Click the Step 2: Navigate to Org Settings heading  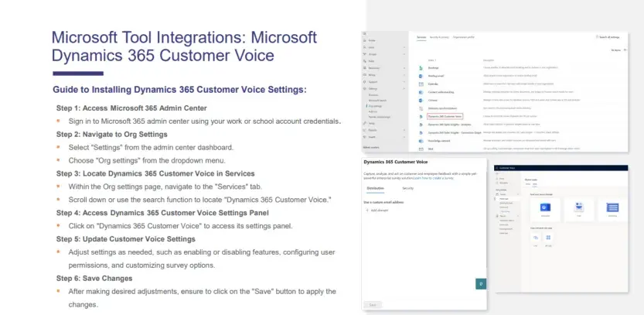click(111, 135)
